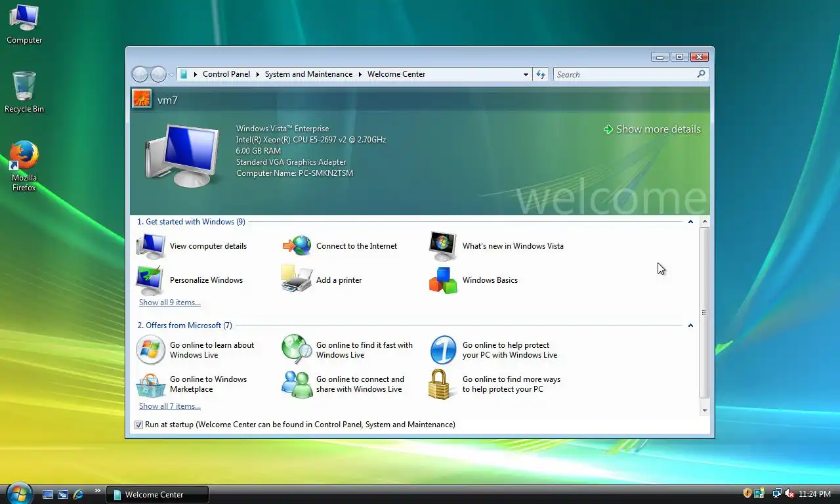Click the vertical scrollbar thumb
This screenshot has height=504, width=840.
(705, 312)
